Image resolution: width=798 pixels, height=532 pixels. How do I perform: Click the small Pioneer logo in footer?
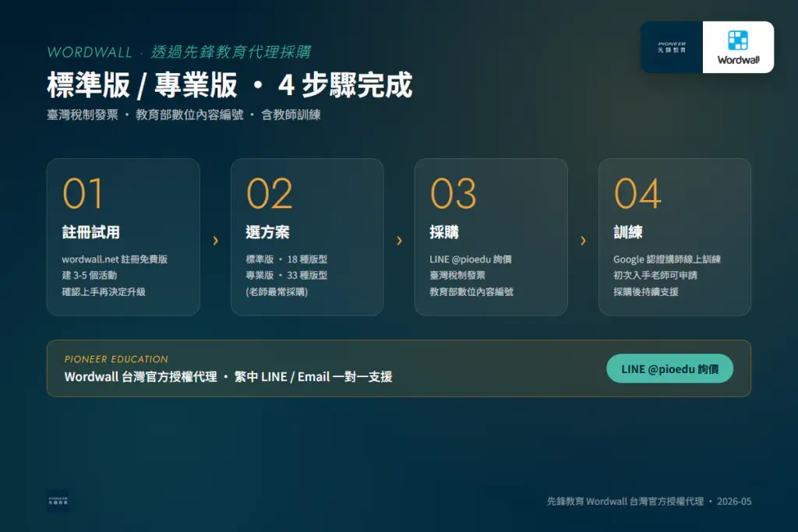(58, 501)
